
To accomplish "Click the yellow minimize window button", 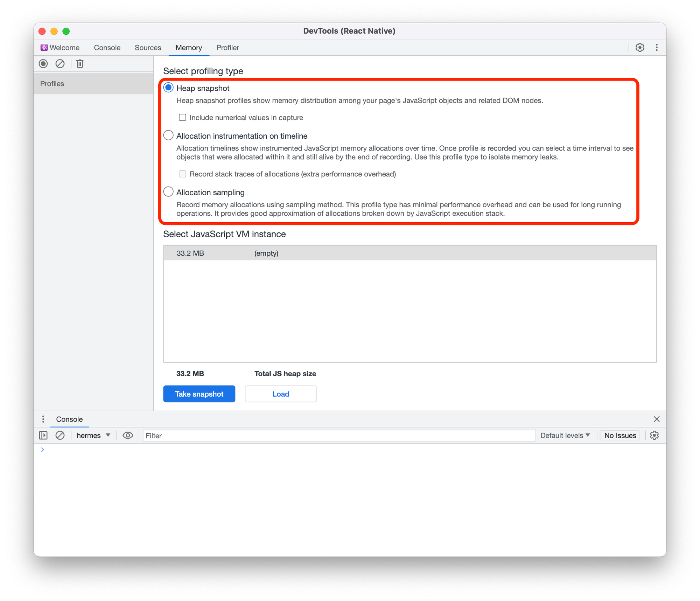I will point(54,31).
